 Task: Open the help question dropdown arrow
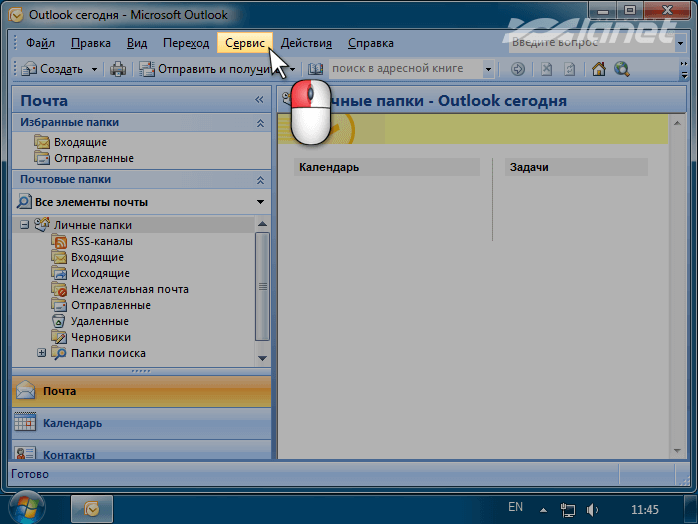[680, 44]
